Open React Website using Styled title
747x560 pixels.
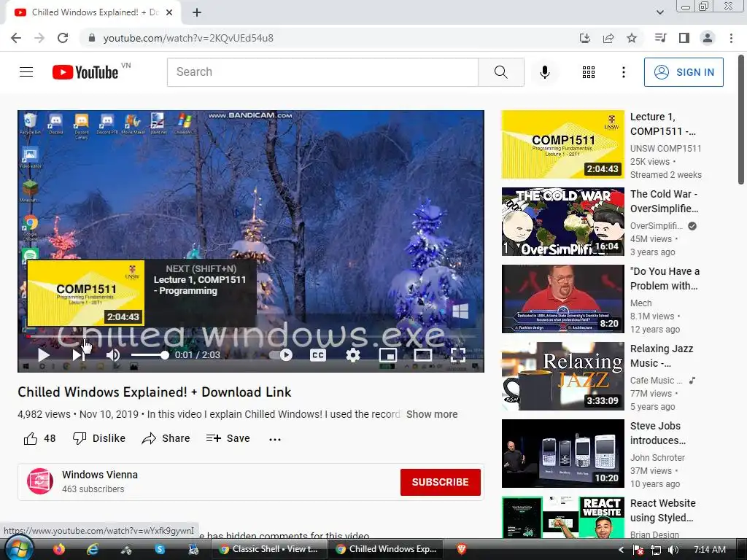pos(662,510)
